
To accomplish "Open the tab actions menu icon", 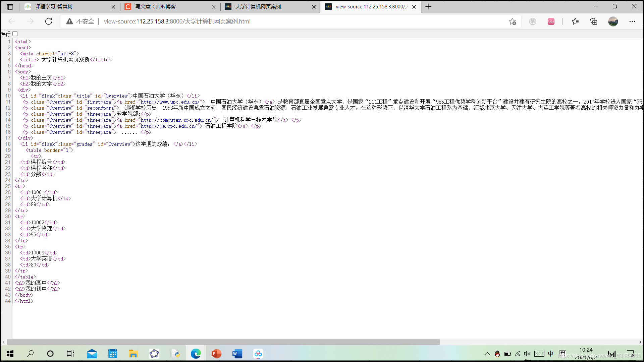I will [10, 7].
